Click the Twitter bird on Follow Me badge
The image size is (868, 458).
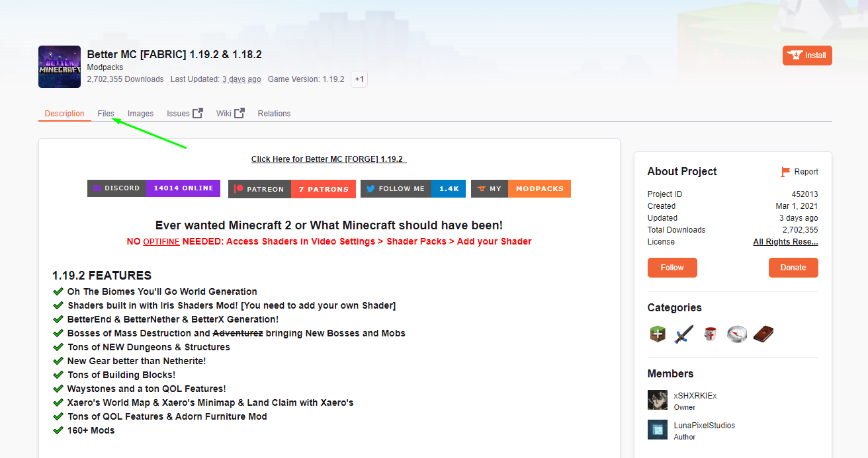click(x=371, y=188)
